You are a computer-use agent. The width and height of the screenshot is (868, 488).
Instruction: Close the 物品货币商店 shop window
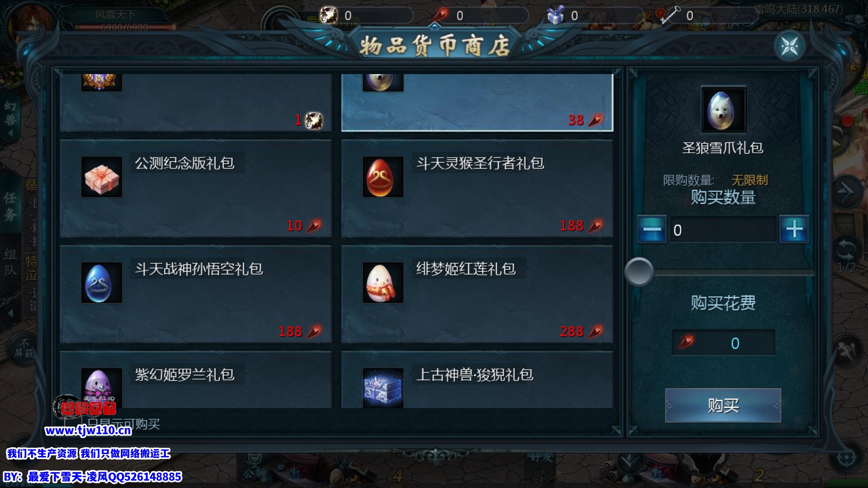click(x=789, y=46)
